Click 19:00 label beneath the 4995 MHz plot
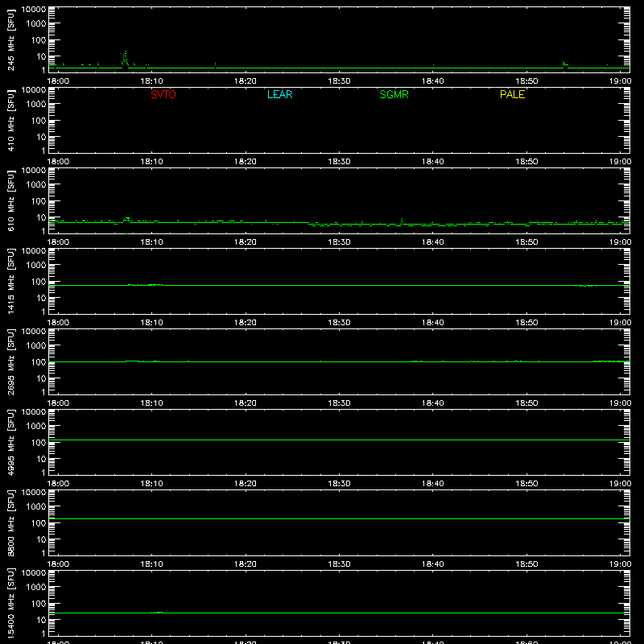The width and height of the screenshot is (644, 644). coord(620,484)
